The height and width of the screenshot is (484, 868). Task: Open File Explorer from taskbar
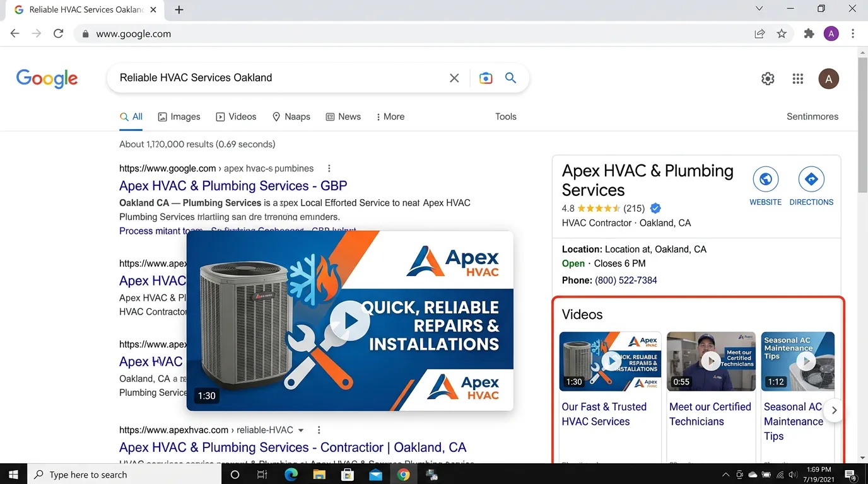[x=319, y=475]
